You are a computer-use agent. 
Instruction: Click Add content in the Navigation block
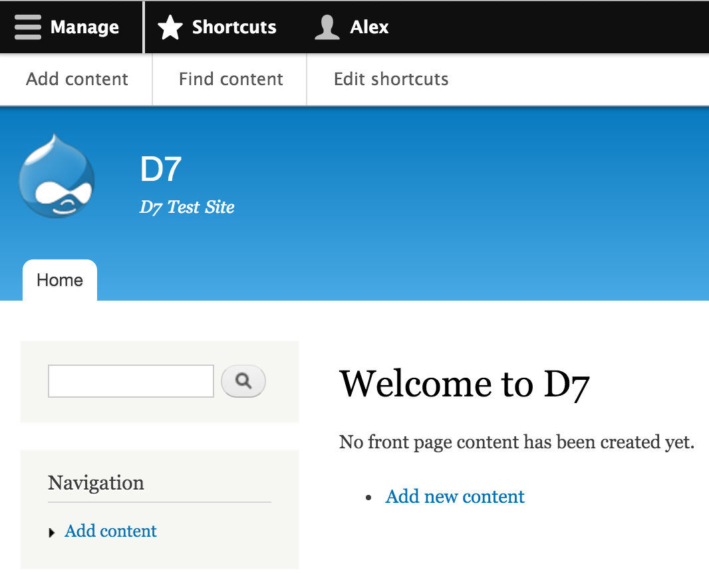[x=111, y=531]
